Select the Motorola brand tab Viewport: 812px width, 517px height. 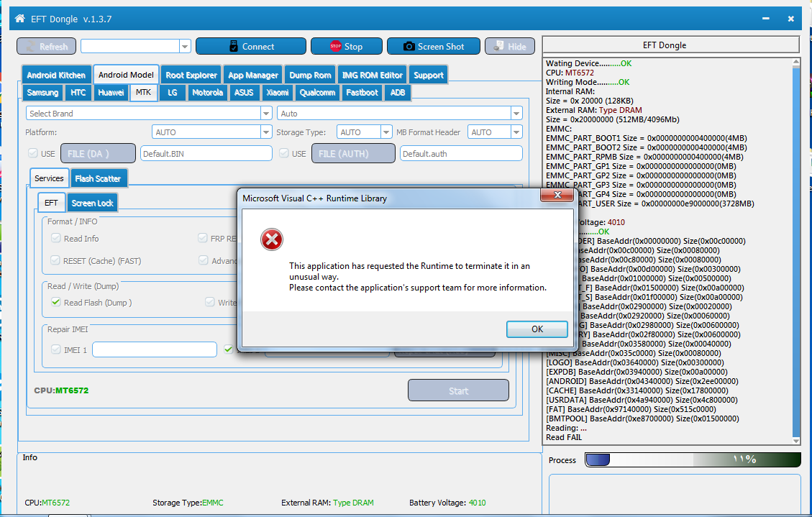pos(207,93)
